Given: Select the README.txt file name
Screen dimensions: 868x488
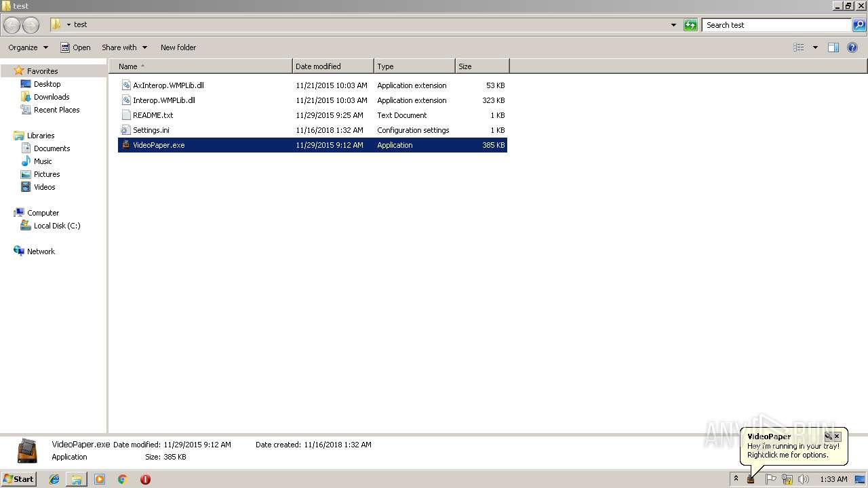Looking at the screenshot, I should coord(153,115).
